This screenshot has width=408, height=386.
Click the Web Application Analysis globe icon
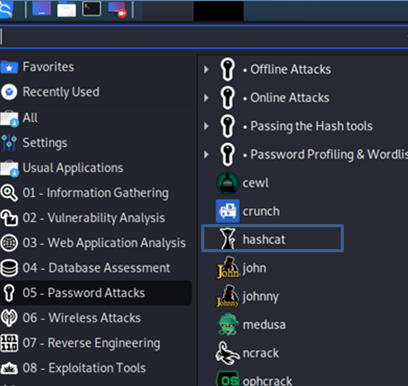pos(9,243)
